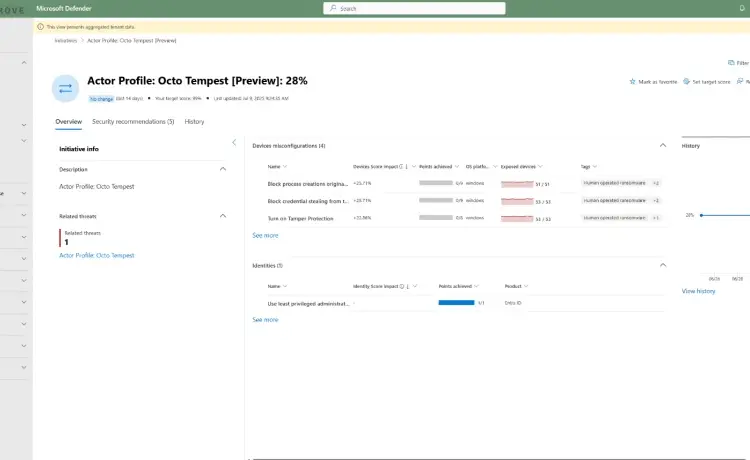The width and height of the screenshot is (750, 460).
Task: Click info icon next to Devices Score impact
Action: [x=401, y=166]
